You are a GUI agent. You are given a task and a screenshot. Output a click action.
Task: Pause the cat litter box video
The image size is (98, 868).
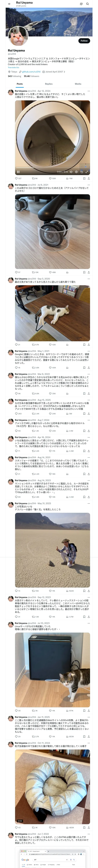pyautogui.click(x=18, y=172)
